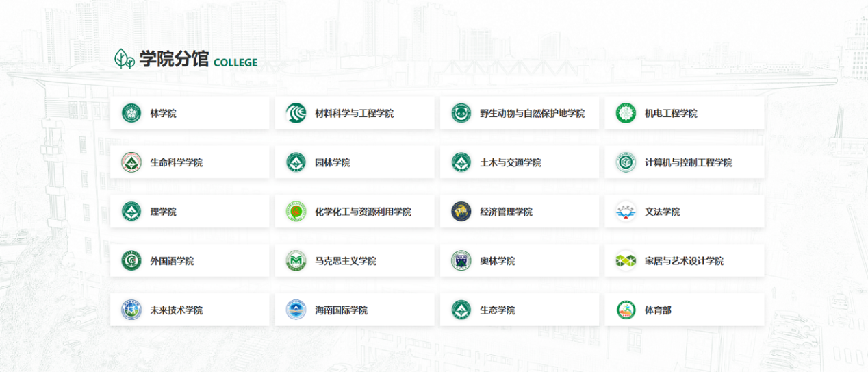Click the 林学院 college emblem icon
This screenshot has height=372, width=868.
coord(131,113)
